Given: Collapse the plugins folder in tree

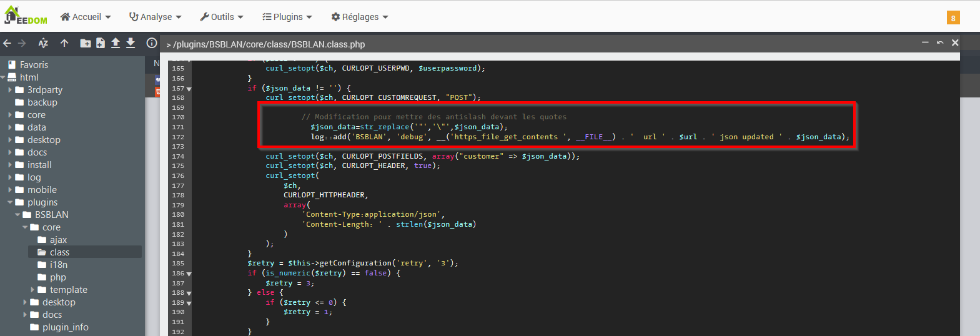Looking at the screenshot, I should point(10,202).
